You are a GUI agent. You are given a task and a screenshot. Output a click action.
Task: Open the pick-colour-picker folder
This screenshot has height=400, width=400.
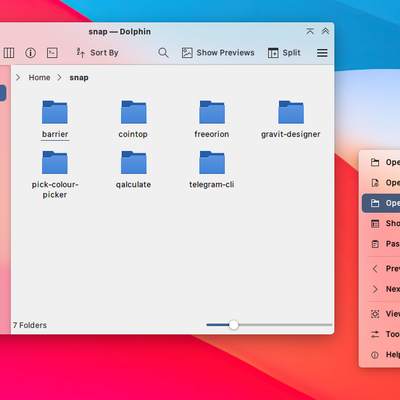pyautogui.click(x=55, y=175)
